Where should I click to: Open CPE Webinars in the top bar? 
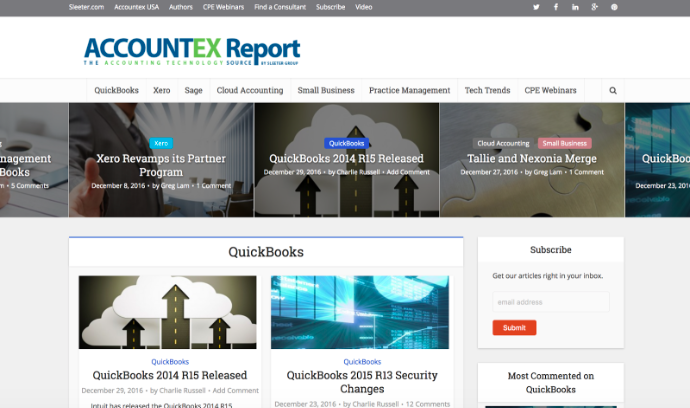223,7
